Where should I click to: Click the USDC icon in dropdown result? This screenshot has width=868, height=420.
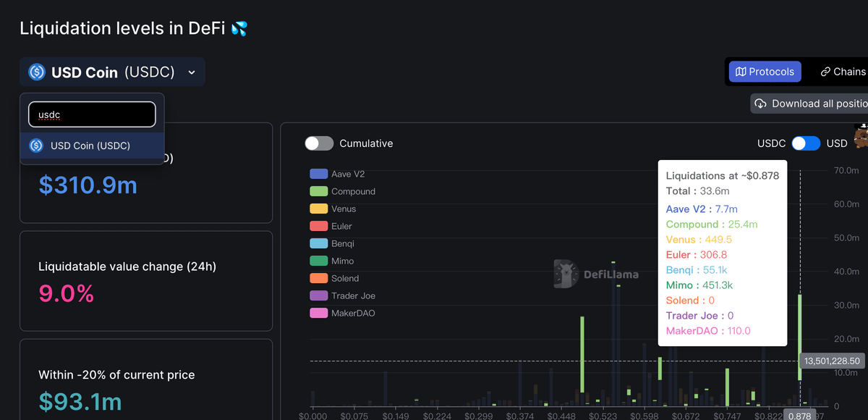36,146
